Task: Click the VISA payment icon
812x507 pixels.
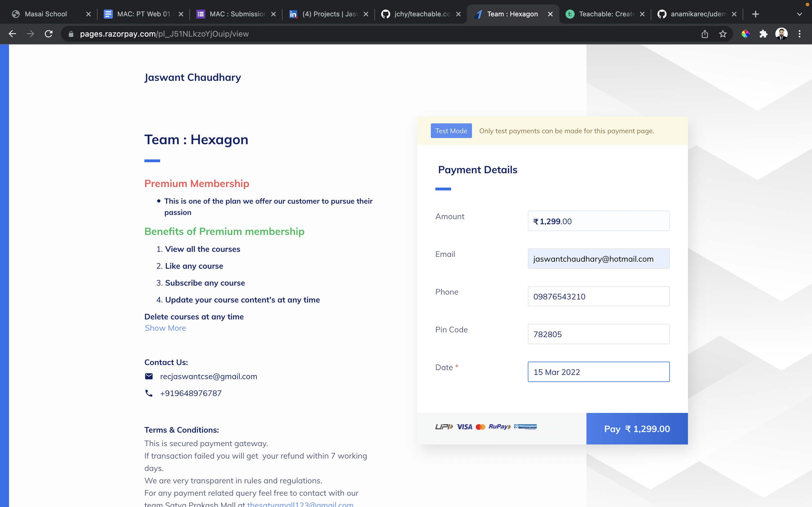Action: tap(465, 427)
